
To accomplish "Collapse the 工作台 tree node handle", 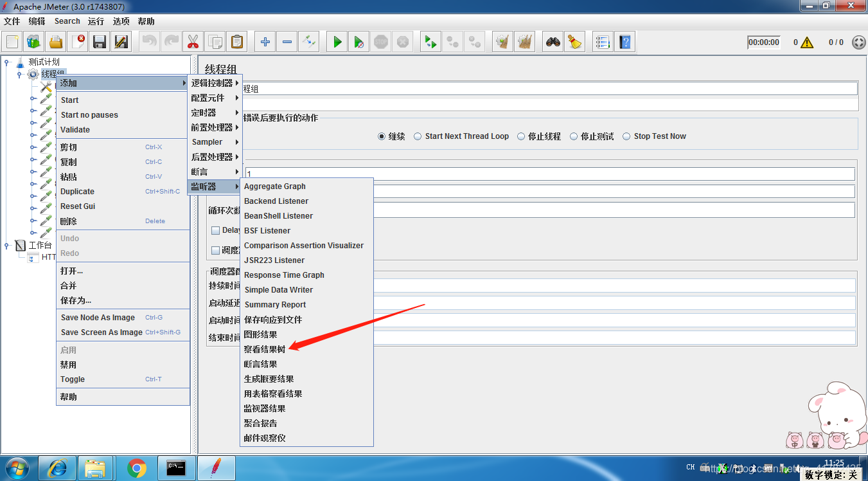I will [x=7, y=245].
